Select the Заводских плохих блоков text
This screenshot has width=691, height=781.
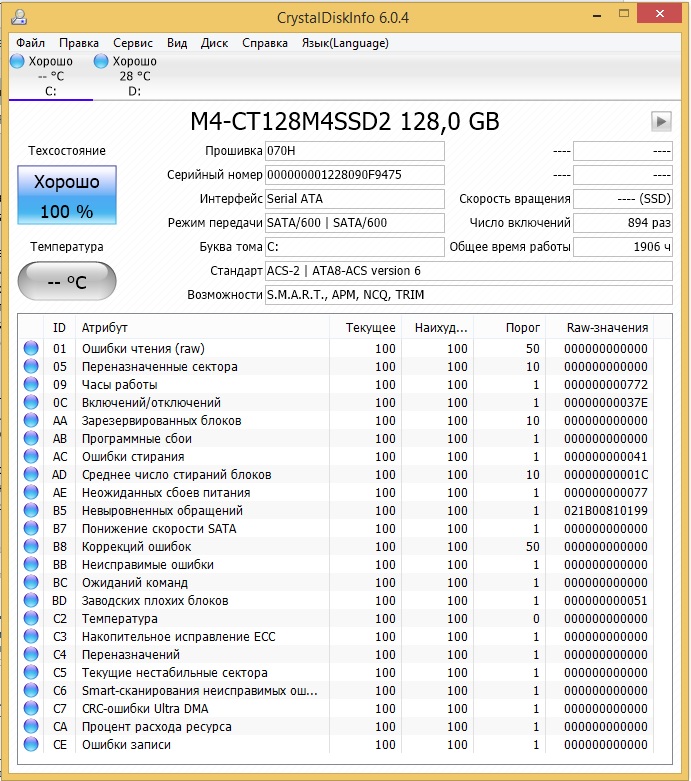coord(155,601)
